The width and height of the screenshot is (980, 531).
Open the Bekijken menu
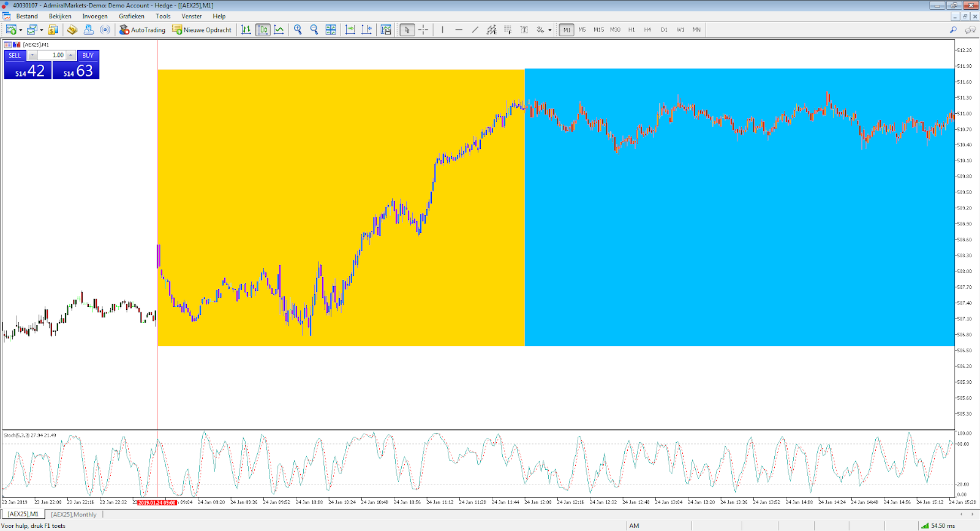[x=60, y=17]
